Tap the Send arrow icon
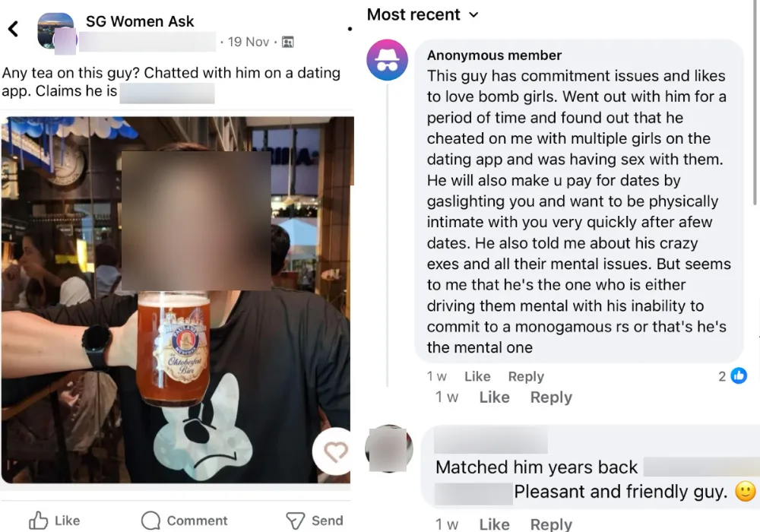This screenshot has width=760, height=532. coord(295,521)
